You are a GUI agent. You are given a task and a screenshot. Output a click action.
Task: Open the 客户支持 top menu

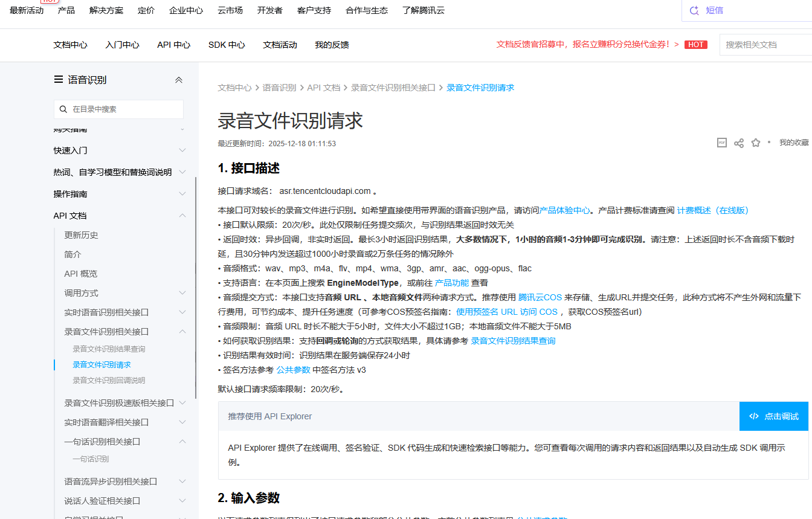point(314,10)
